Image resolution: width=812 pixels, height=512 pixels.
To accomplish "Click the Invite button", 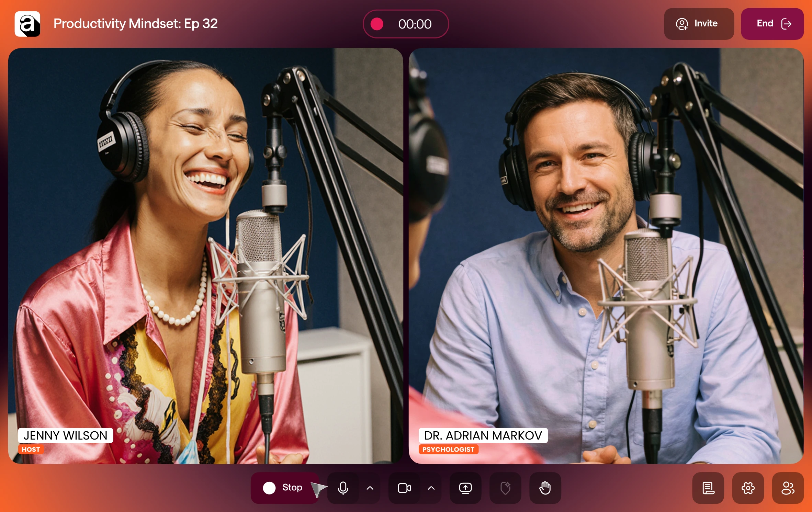I will tap(699, 24).
